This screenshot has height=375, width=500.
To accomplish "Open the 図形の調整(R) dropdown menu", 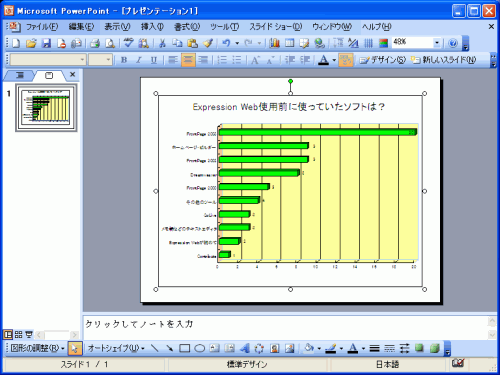I will coord(37,348).
